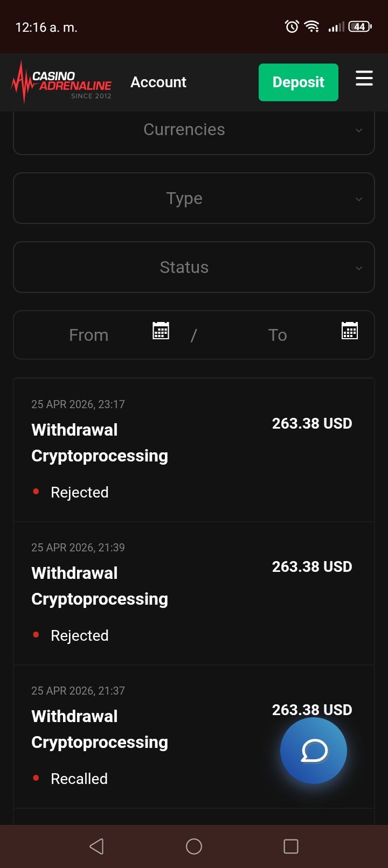Screen dimensions: 388x868
Task: Tap the alarm icon in status bar
Action: 292,26
